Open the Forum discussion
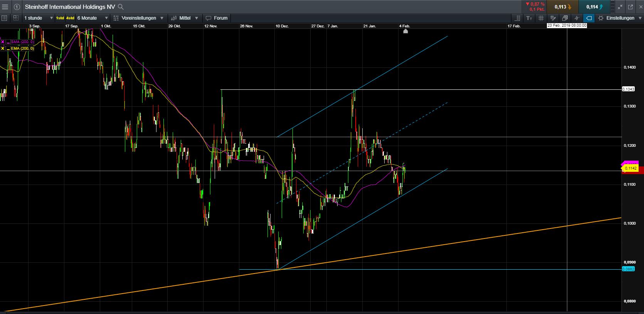 pos(217,18)
